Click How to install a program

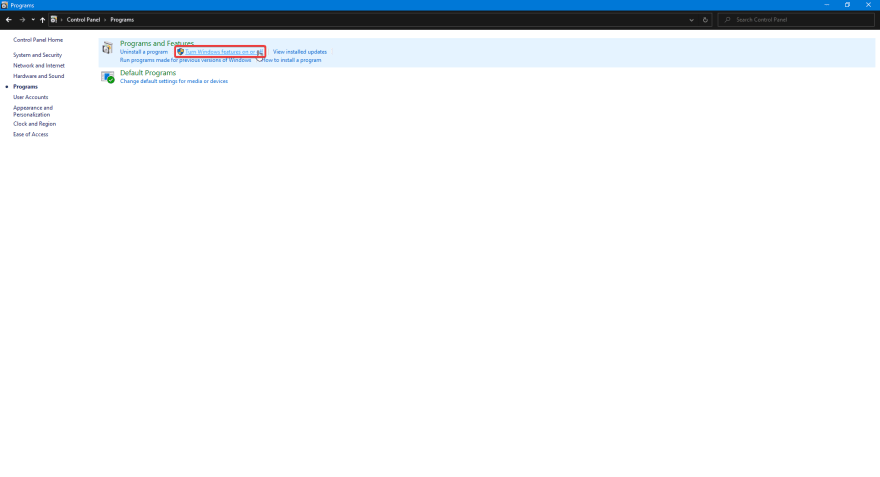coord(291,60)
